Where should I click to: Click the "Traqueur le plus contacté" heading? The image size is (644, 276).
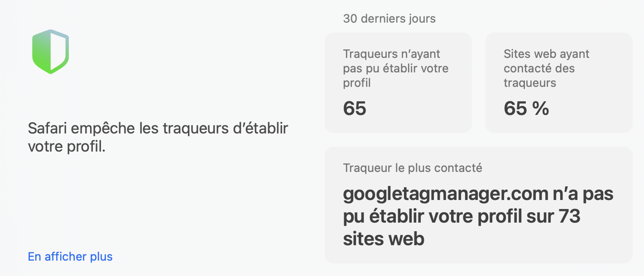(x=413, y=168)
